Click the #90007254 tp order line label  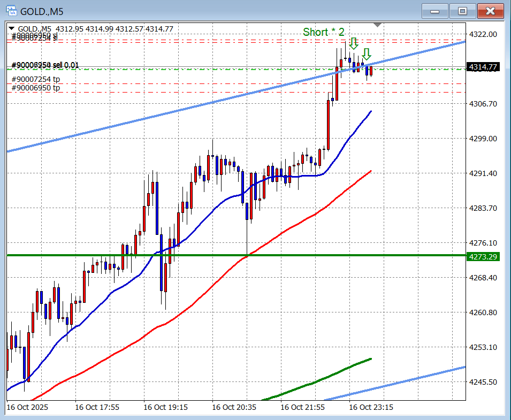pos(36,79)
